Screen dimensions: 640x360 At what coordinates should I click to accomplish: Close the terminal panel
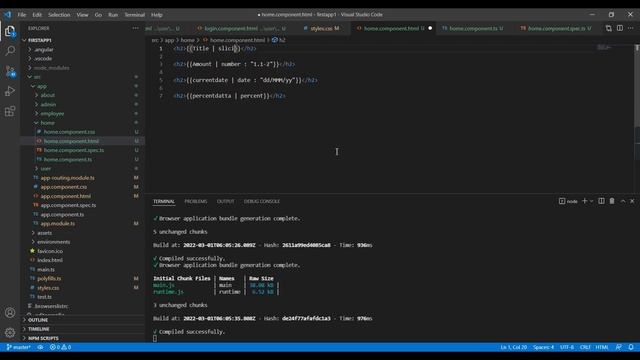click(x=632, y=201)
